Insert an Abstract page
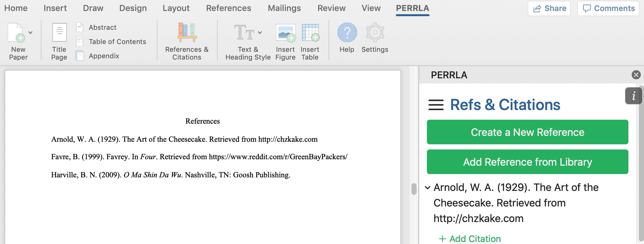The image size is (644, 244). [102, 28]
